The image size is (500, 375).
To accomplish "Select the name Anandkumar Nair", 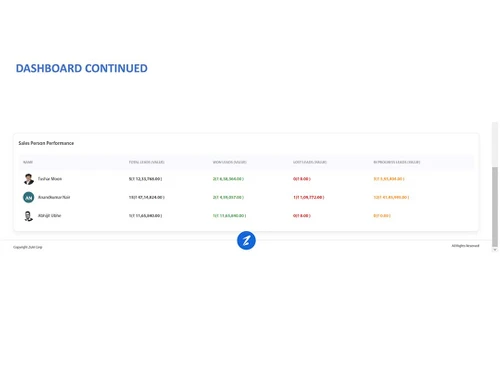I will 54,197.
